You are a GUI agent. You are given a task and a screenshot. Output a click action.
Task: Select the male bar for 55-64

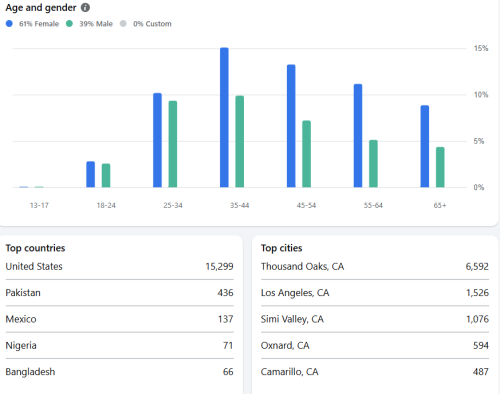(373, 163)
